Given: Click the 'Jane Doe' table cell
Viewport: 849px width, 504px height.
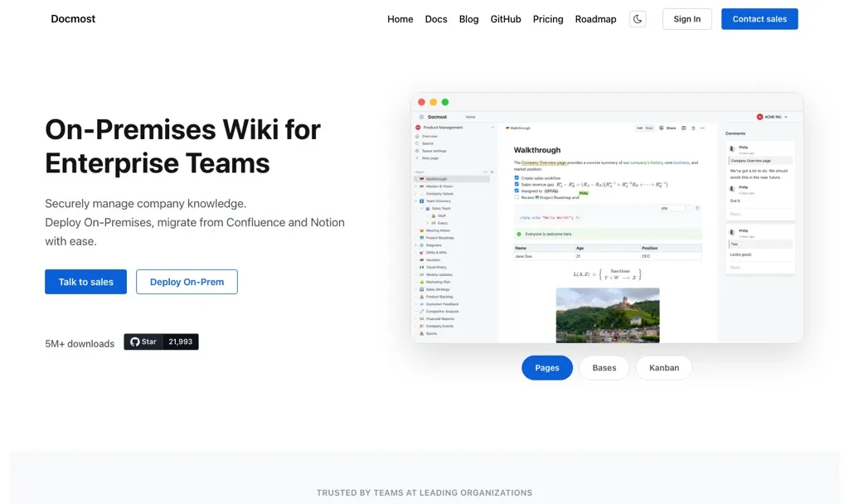Looking at the screenshot, I should (544, 256).
